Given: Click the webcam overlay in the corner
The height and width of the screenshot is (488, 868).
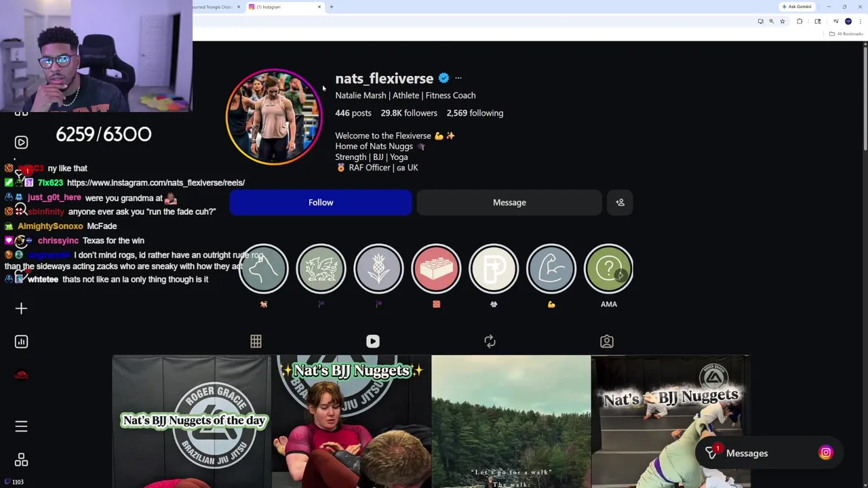Looking at the screenshot, I should pos(96,56).
